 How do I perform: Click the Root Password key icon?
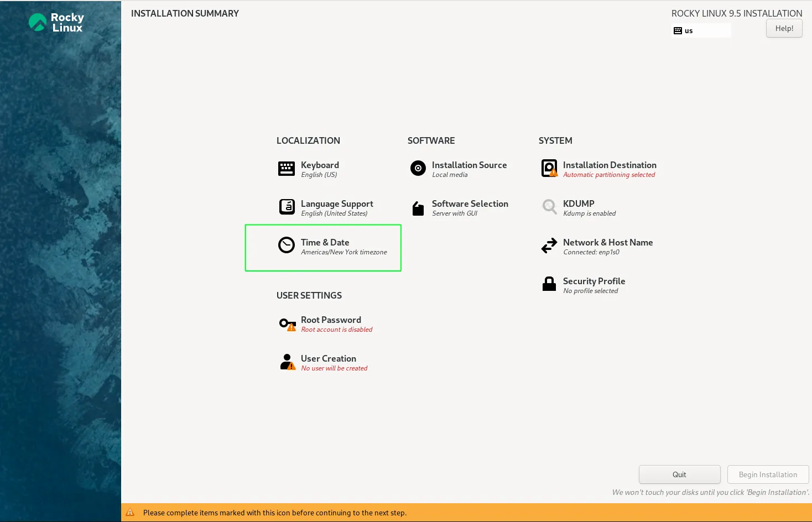[288, 324]
